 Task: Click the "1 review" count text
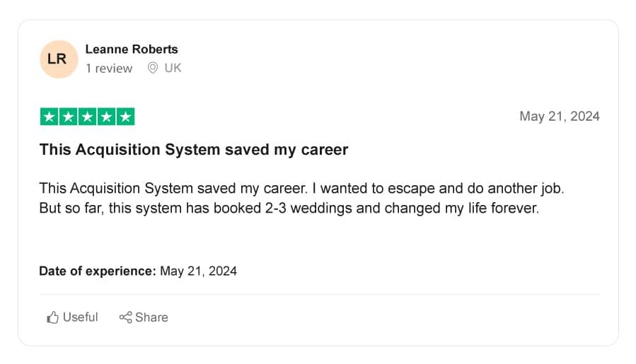[109, 68]
